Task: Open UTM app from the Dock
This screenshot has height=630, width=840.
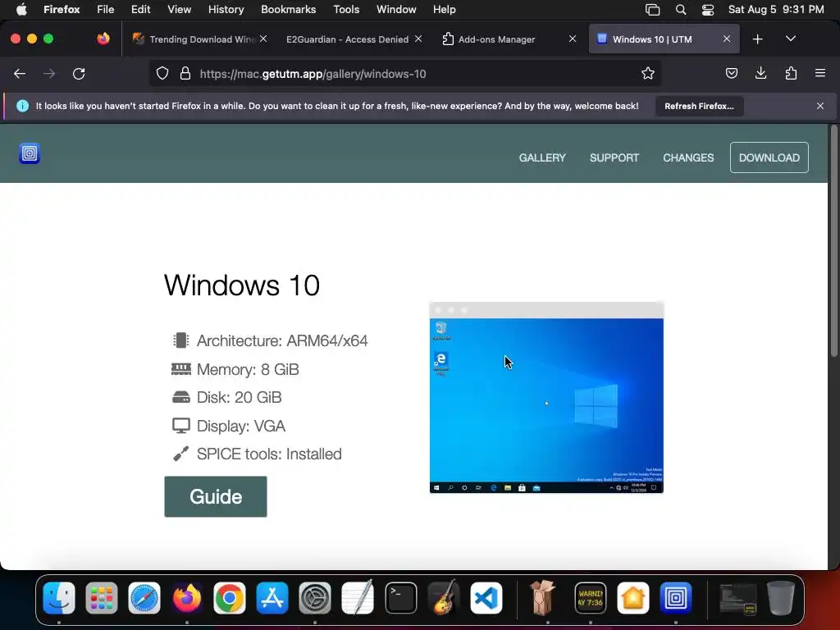Action: (x=676, y=598)
